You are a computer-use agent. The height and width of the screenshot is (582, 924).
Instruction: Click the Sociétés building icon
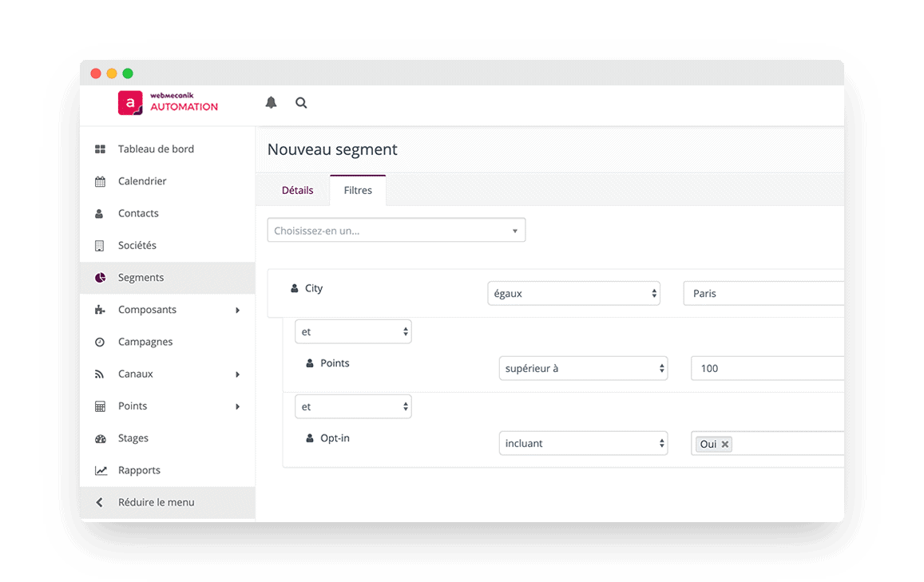(100, 246)
